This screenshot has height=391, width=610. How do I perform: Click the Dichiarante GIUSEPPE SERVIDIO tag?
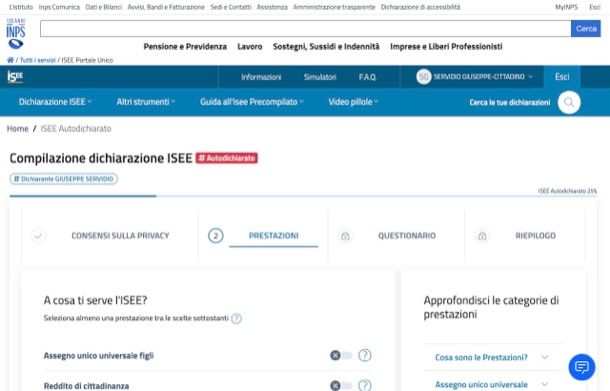pyautogui.click(x=64, y=179)
